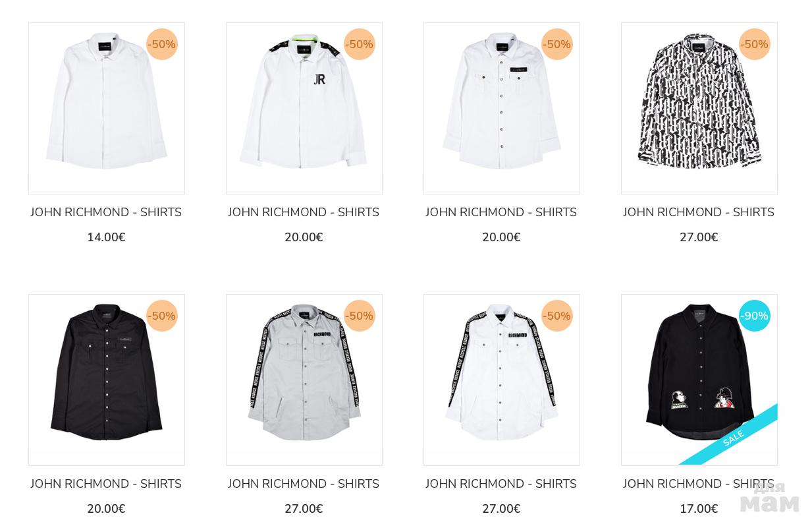The image size is (812, 524).
Task: View the black shirt with cartoon patches
Action: (699, 380)
